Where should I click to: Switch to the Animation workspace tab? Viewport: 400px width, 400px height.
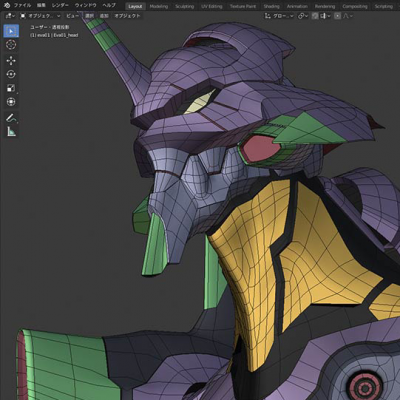point(297,6)
